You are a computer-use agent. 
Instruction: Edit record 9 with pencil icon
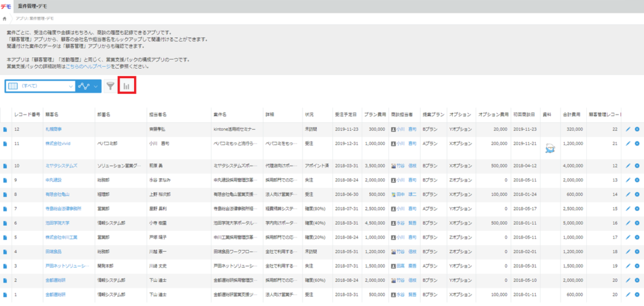(x=628, y=180)
